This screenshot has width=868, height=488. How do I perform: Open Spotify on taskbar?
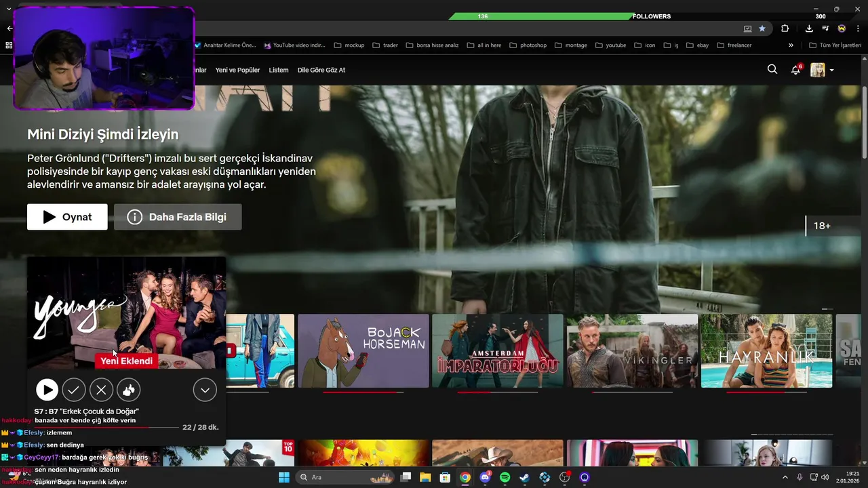[505, 477]
